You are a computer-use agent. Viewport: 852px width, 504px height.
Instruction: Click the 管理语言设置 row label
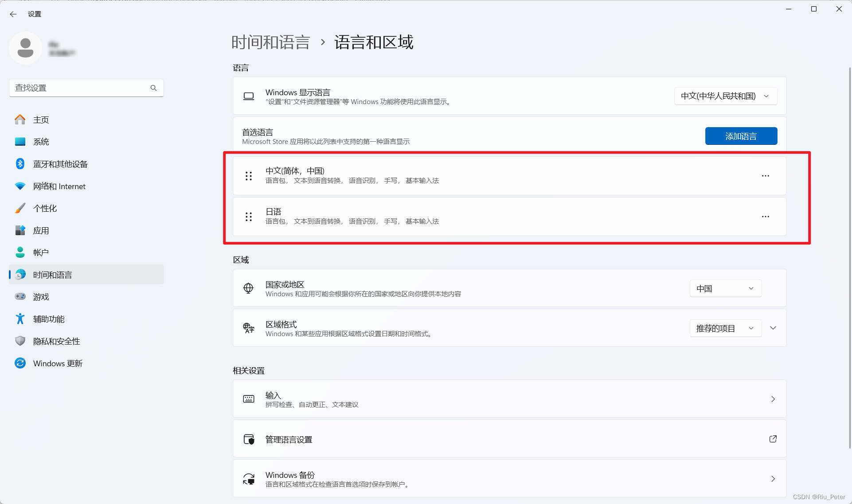(x=289, y=439)
